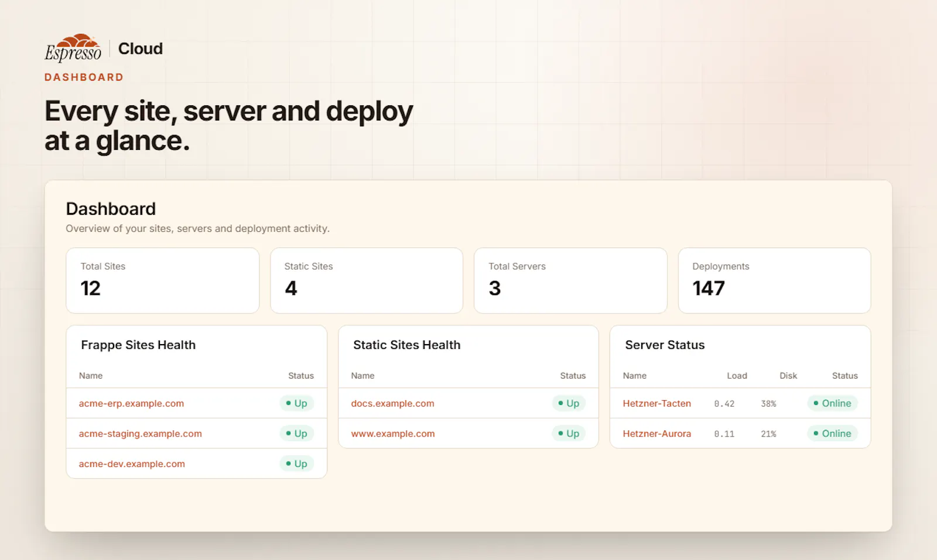Click the Disk column header
Screen dimensions: 937x560
click(x=788, y=376)
